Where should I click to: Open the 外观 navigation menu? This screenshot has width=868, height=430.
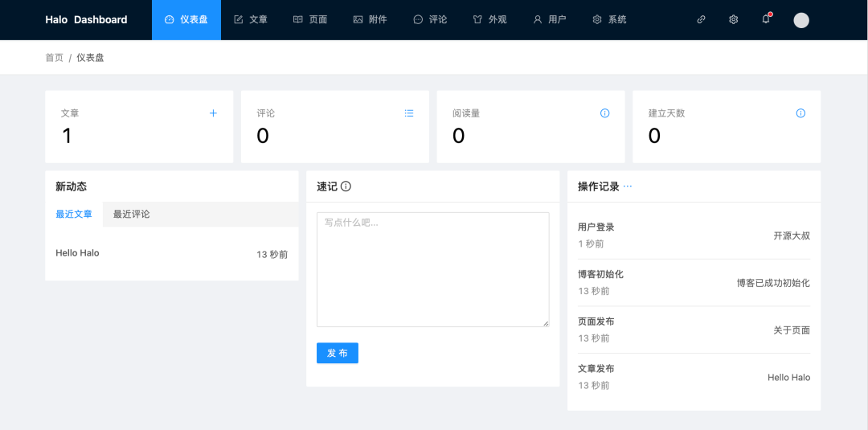[x=490, y=20]
